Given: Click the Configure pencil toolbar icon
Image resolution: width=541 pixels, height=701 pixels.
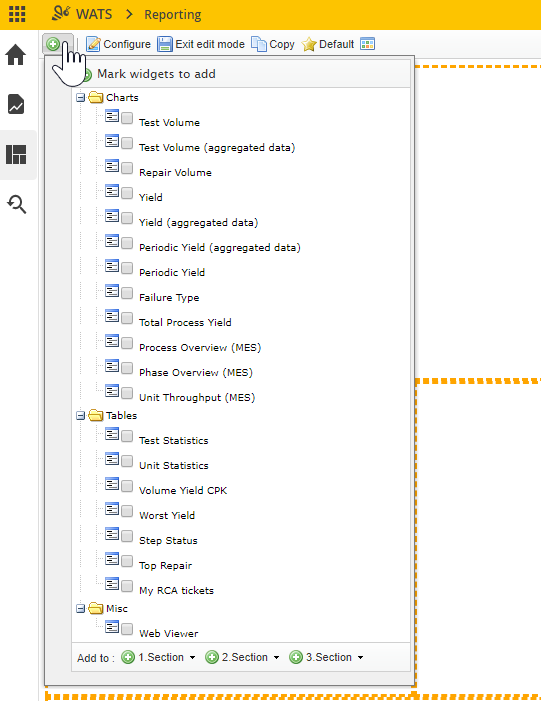Looking at the screenshot, I should [93, 44].
